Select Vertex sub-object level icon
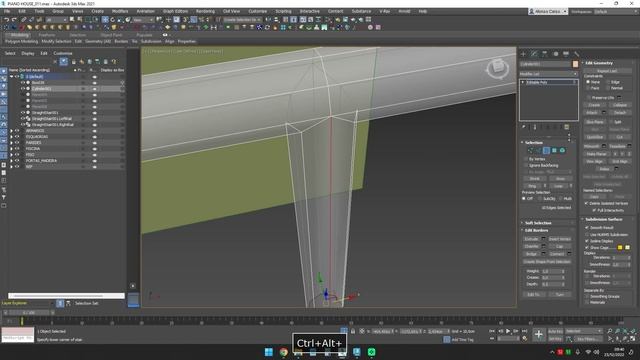This screenshot has width=640, height=360. (531, 151)
